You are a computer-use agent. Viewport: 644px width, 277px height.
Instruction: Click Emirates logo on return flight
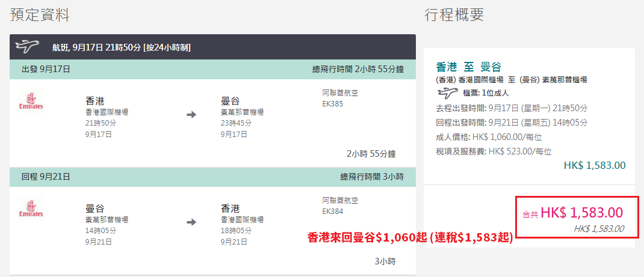[31, 208]
